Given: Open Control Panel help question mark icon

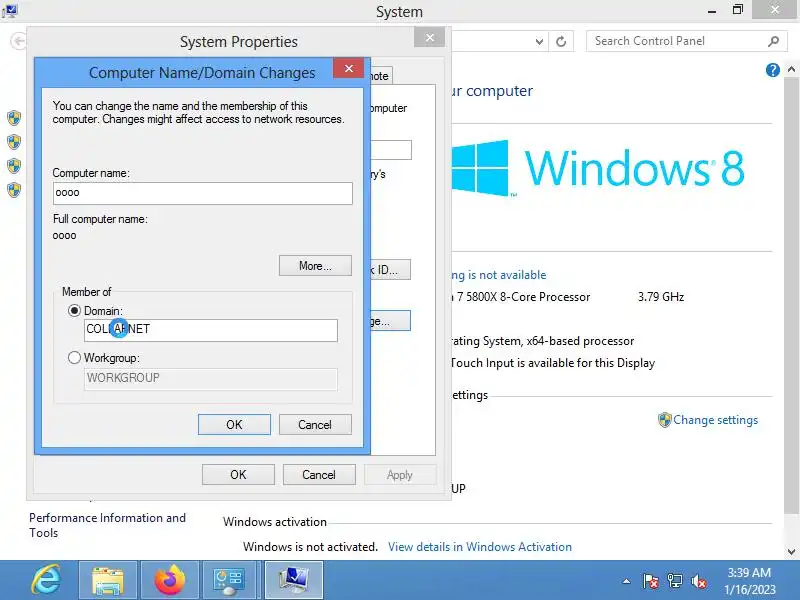Looking at the screenshot, I should pyautogui.click(x=772, y=70).
